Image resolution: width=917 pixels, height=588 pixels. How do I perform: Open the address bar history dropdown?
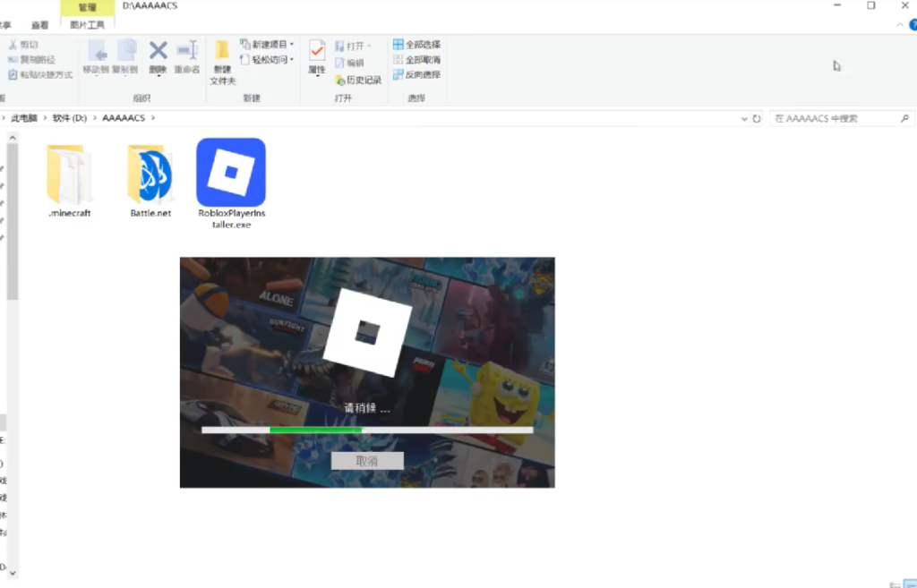click(744, 119)
